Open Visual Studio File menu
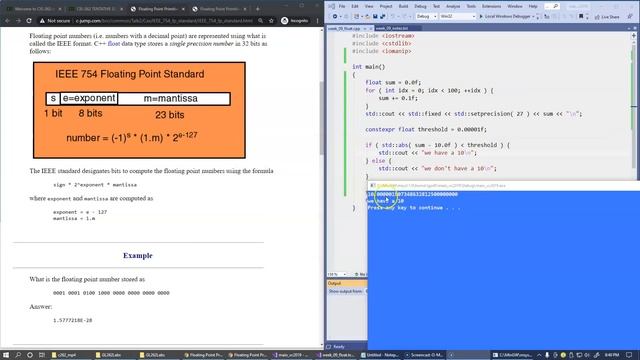 click(x=342, y=6)
